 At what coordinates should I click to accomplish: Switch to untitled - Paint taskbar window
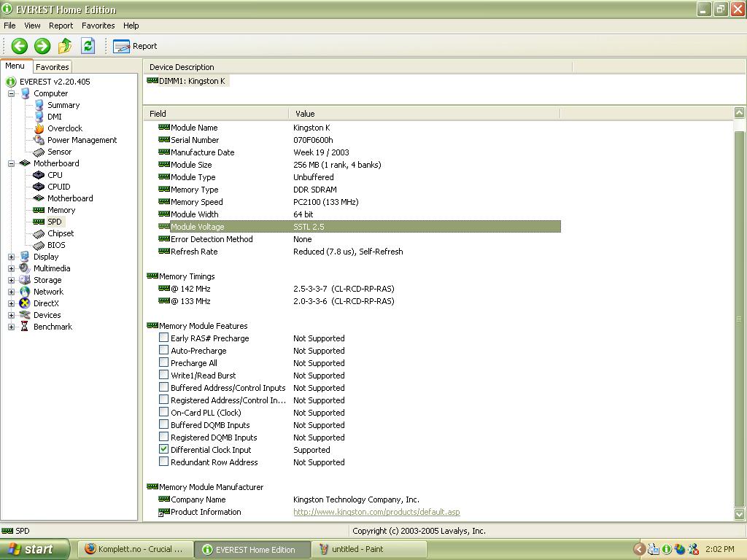point(369,549)
